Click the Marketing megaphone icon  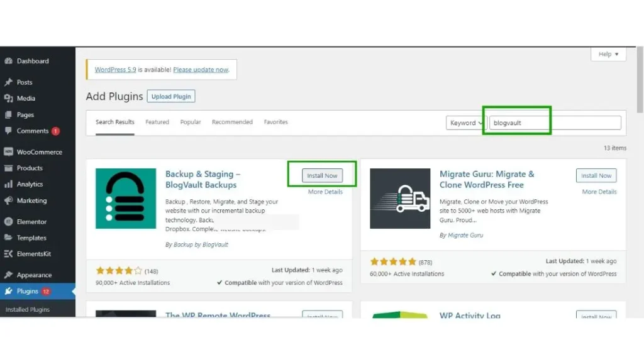point(8,200)
